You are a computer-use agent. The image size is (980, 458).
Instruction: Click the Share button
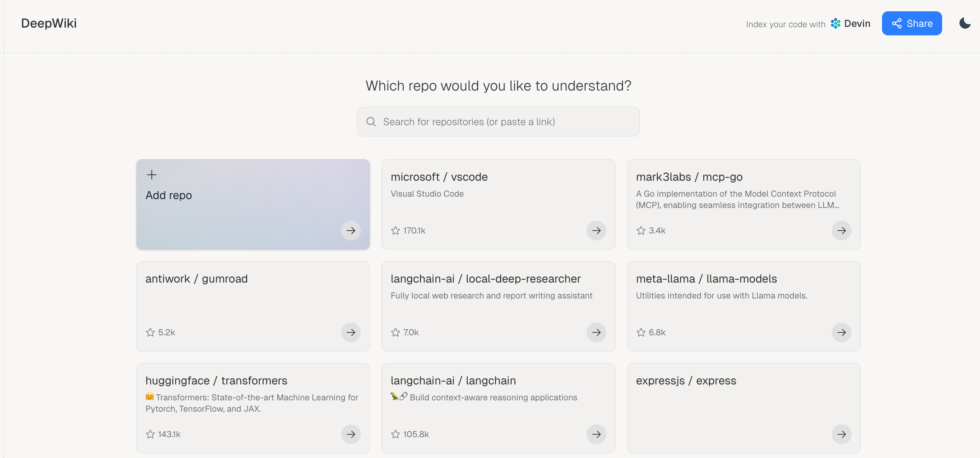(x=911, y=23)
